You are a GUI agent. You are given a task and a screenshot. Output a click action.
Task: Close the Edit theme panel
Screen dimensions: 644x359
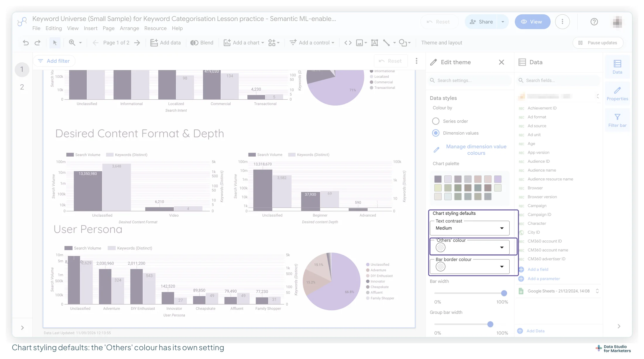click(501, 62)
